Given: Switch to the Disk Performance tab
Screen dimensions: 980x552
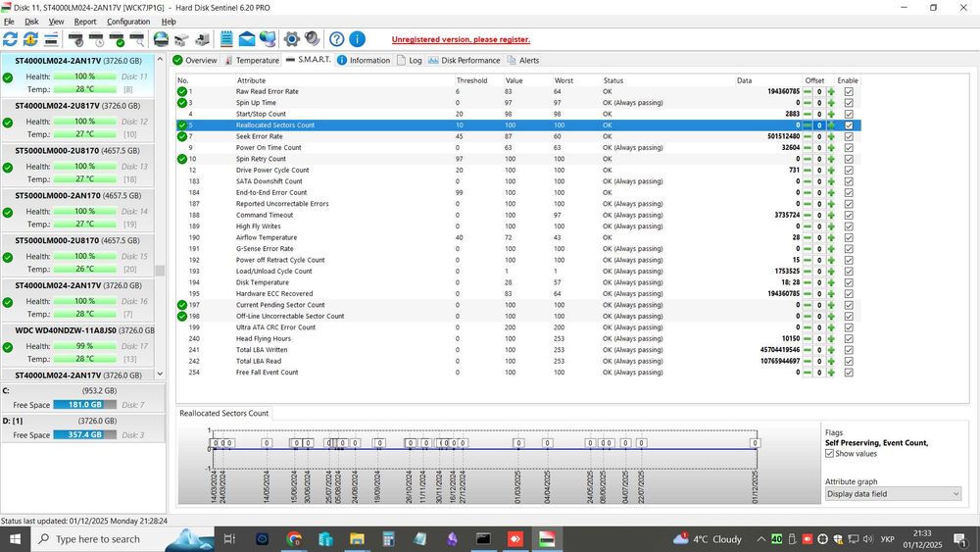Looking at the screenshot, I should pyautogui.click(x=465, y=61).
